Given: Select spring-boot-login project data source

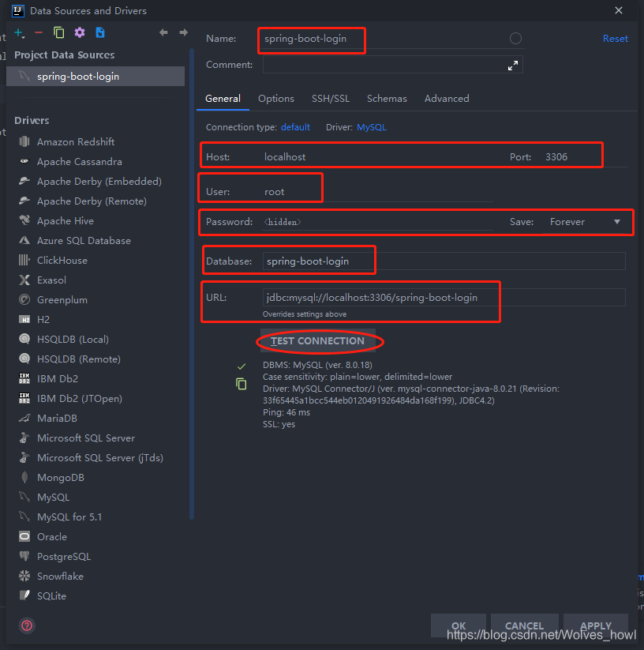Looking at the screenshot, I should [95, 77].
